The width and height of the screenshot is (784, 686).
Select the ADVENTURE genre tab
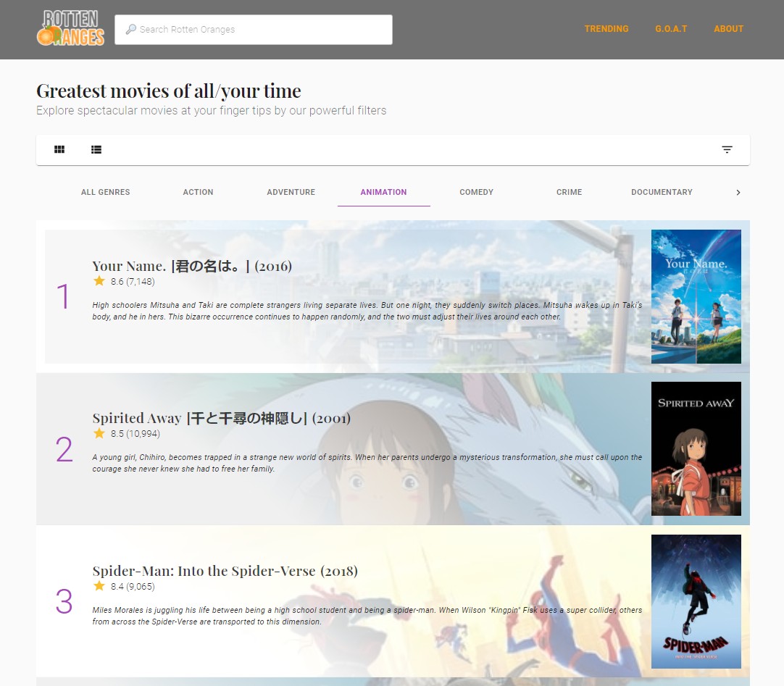pyautogui.click(x=291, y=192)
